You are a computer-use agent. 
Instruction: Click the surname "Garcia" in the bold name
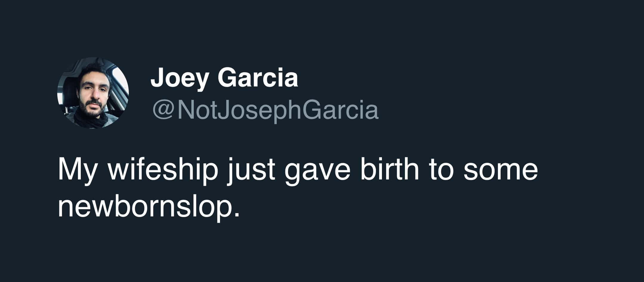pyautogui.click(x=258, y=78)
